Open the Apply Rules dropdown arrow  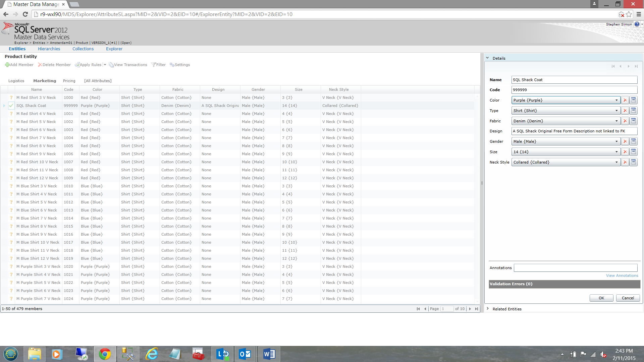pyautogui.click(x=105, y=65)
